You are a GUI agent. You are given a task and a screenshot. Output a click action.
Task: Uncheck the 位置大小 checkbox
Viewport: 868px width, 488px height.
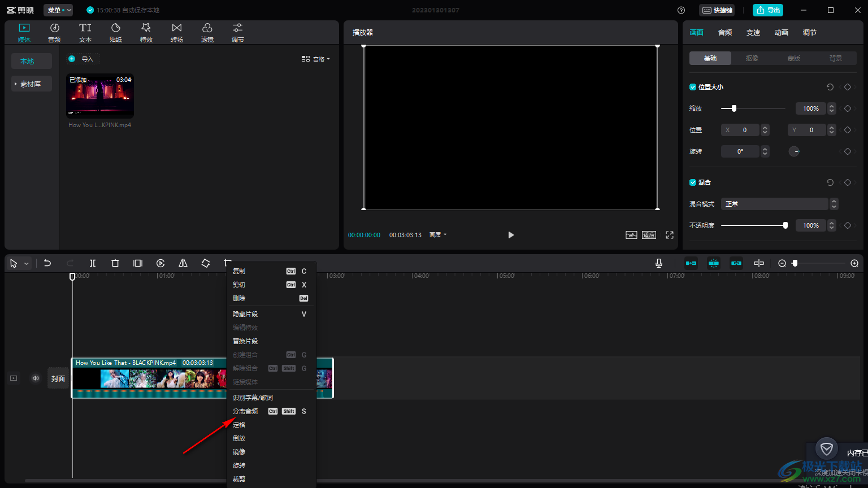(x=693, y=87)
